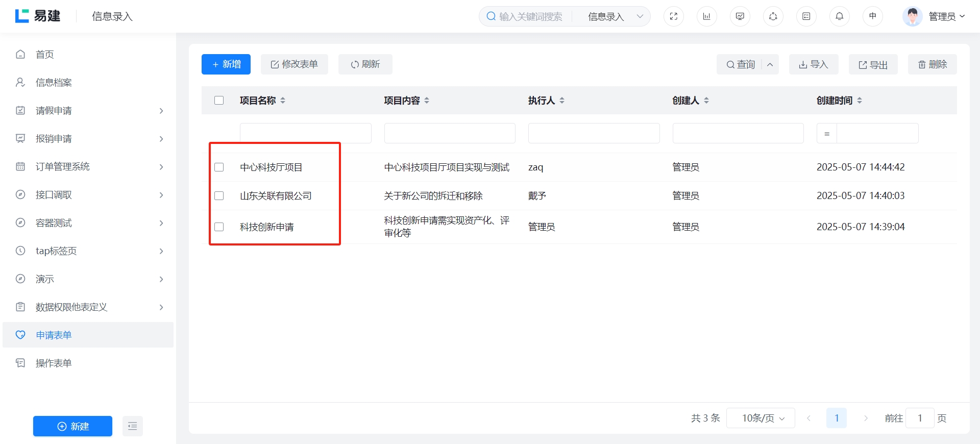980x444 pixels.
Task: Open the 首页 sidebar item
Action: (x=88, y=55)
